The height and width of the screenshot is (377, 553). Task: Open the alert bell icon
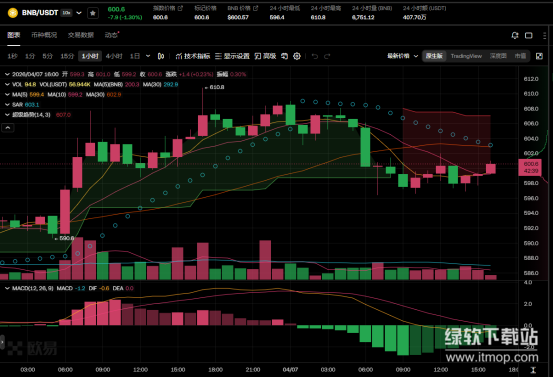tap(515, 35)
